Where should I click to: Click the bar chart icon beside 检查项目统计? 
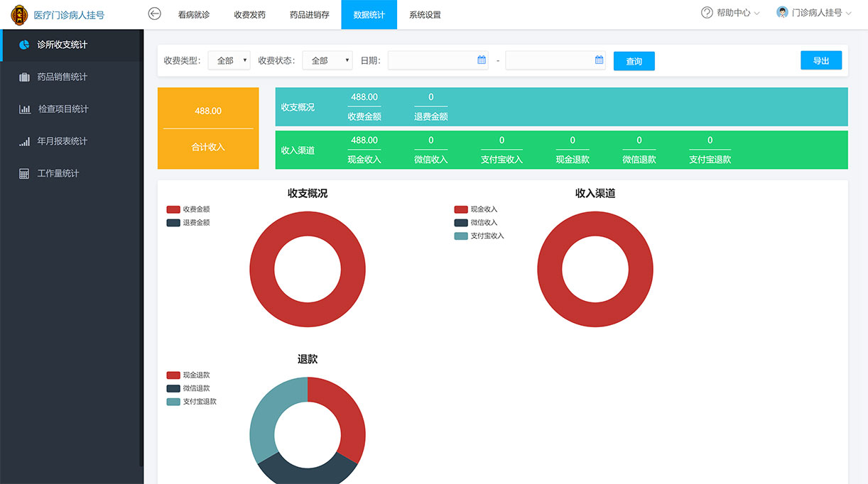[24, 109]
